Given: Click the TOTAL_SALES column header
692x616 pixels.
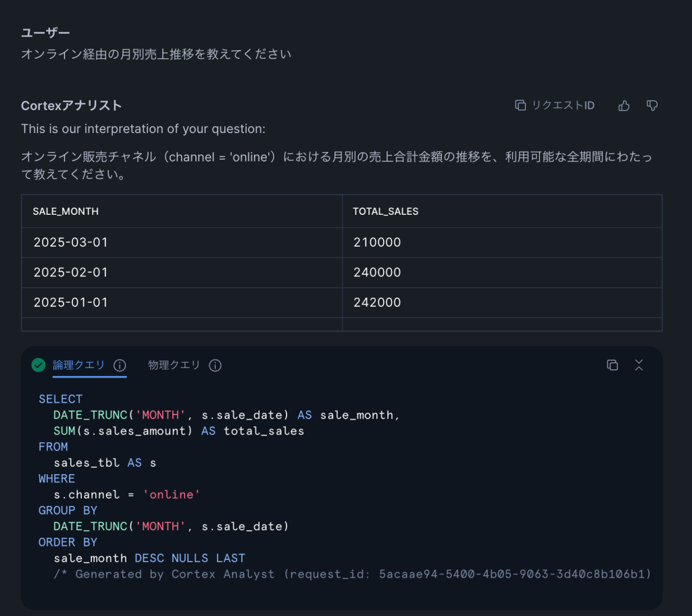Looking at the screenshot, I should pos(385,211).
